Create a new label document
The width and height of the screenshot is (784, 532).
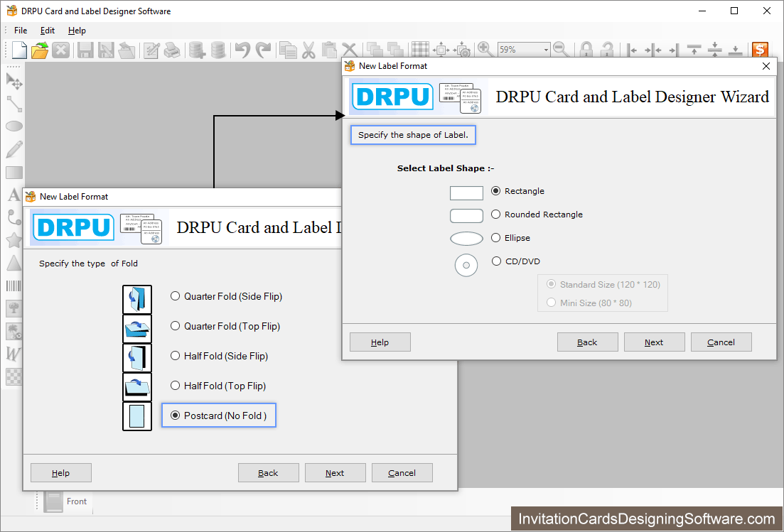(19, 50)
